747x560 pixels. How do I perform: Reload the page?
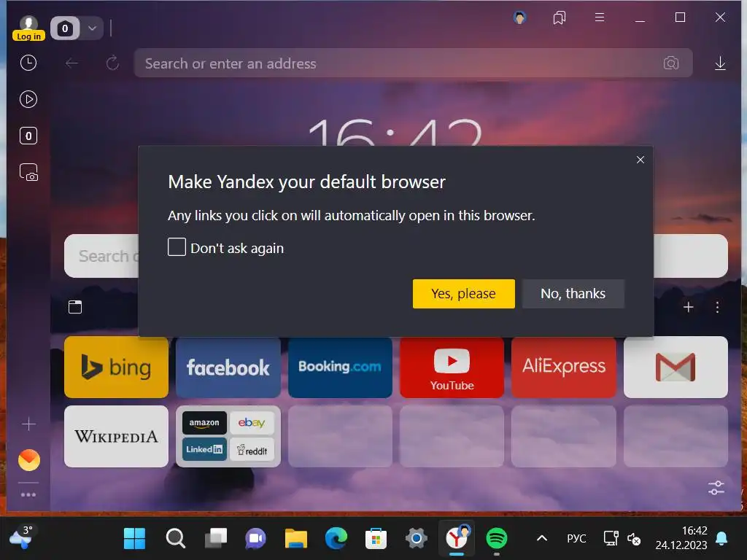(112, 63)
